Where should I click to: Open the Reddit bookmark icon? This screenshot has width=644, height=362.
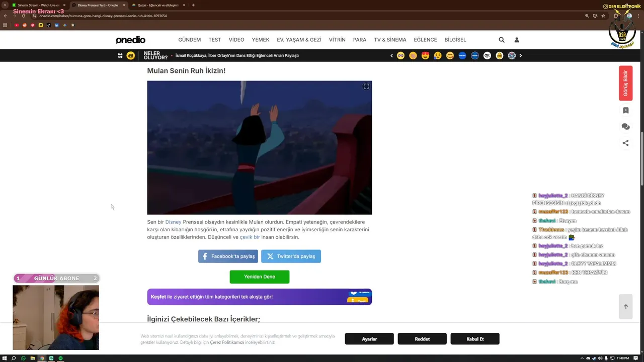pyautogui.click(x=25, y=25)
